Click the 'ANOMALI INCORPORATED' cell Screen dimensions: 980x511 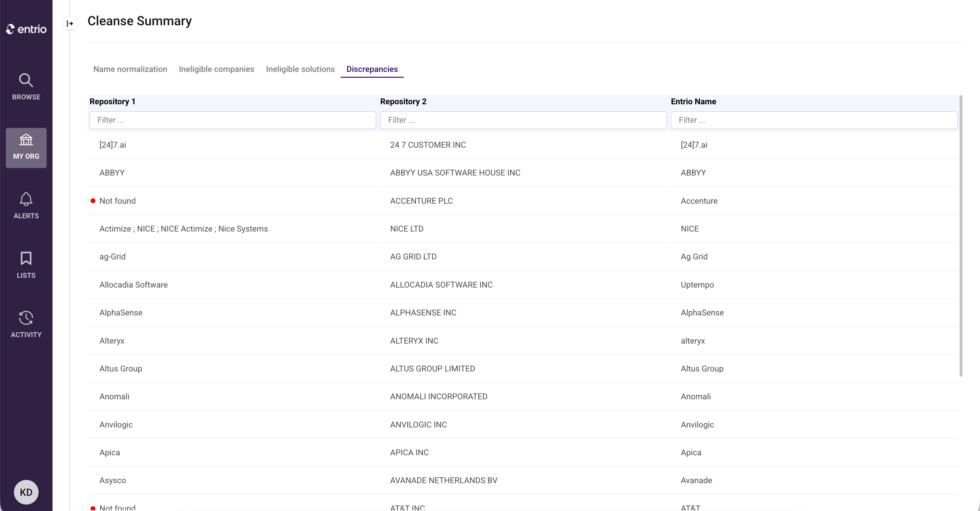tap(438, 397)
